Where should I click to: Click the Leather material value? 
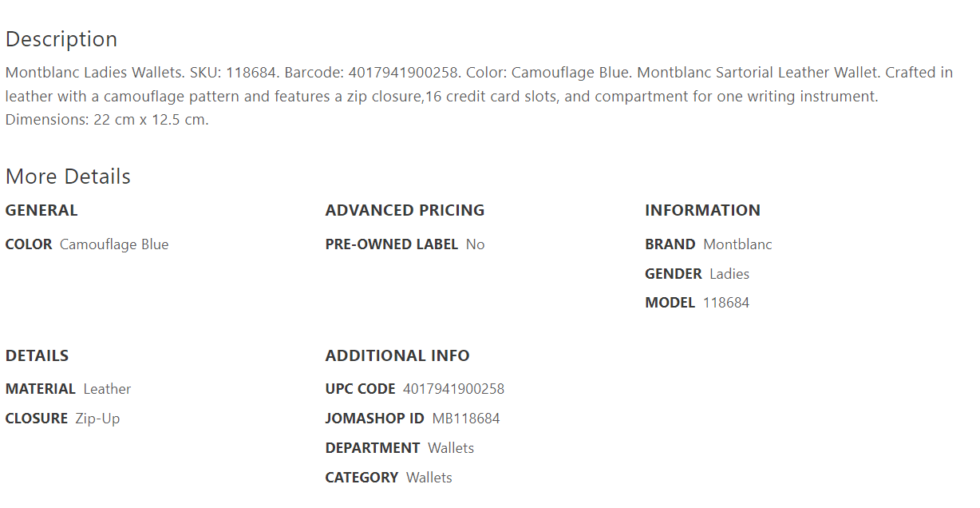click(x=107, y=389)
